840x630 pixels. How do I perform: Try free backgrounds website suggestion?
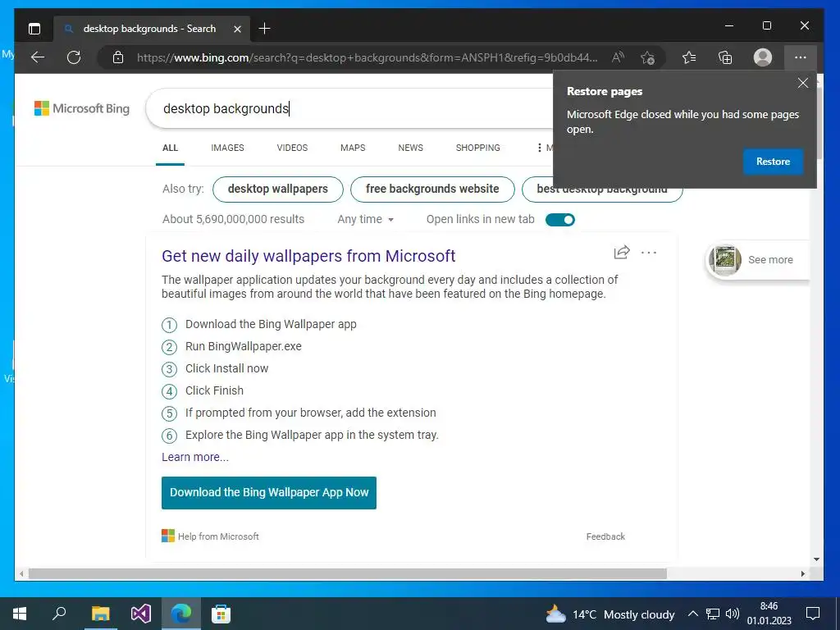432,189
